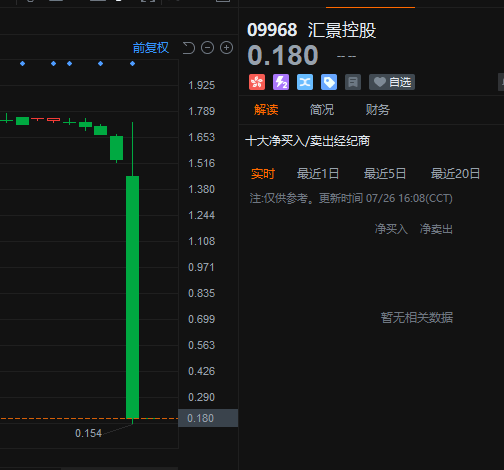504x470 pixels.
Task: Click the 1.380 price axis label
Action: 202,189
